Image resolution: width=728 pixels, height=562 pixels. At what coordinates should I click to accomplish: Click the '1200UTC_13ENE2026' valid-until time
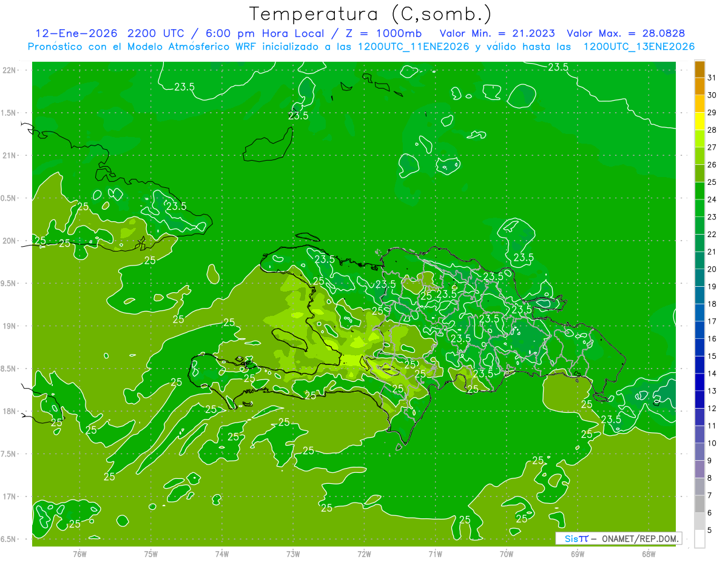(639, 47)
